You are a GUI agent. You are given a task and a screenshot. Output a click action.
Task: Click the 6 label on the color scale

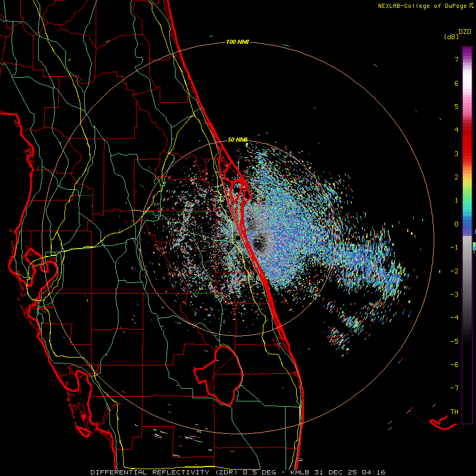click(x=456, y=83)
